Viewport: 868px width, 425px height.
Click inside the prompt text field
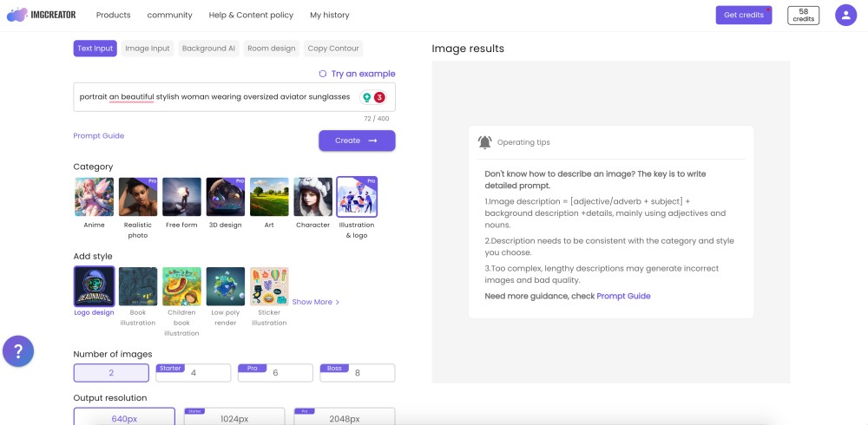[x=215, y=97]
